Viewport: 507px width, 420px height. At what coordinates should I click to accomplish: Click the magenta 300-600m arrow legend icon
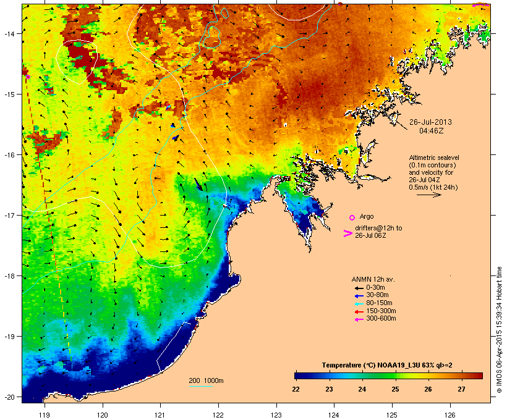coord(359,319)
